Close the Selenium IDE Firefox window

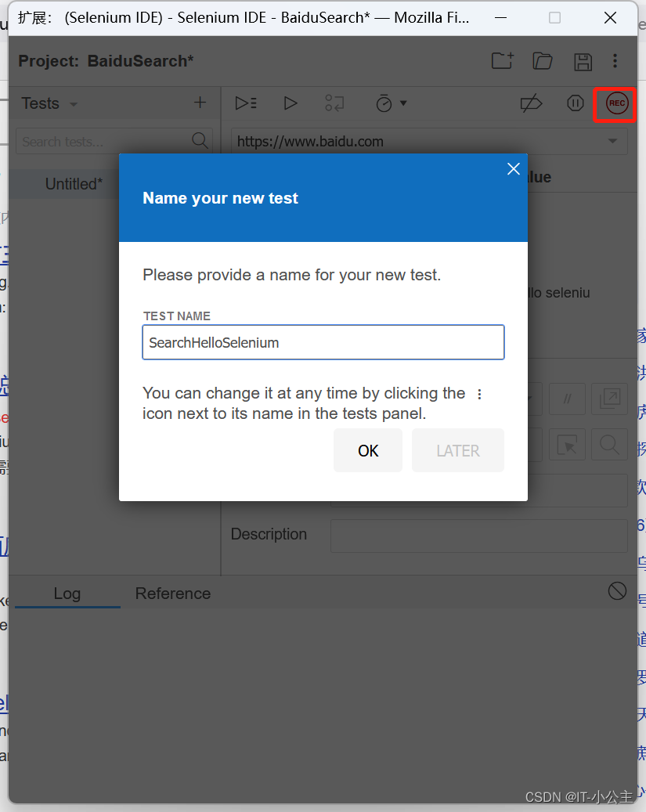[x=610, y=17]
